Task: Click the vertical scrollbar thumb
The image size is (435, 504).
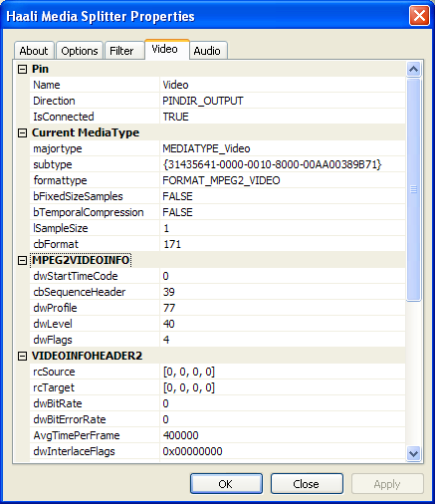Action: 413,189
